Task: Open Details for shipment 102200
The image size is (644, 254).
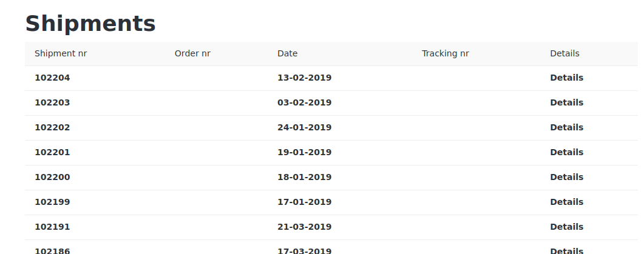Action: tap(566, 177)
